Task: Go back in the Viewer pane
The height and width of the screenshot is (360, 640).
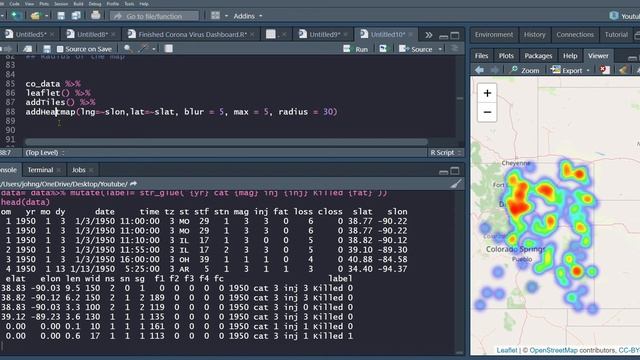Action: click(479, 70)
